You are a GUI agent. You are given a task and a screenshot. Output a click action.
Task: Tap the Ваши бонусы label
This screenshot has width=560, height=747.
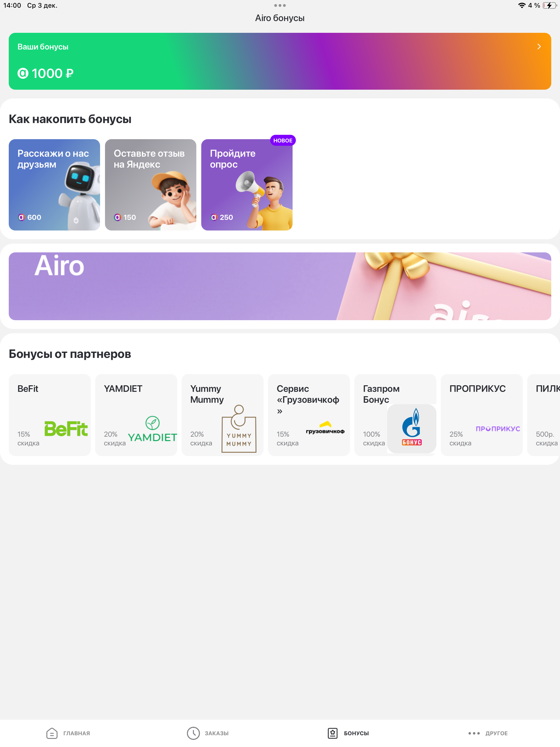point(43,46)
